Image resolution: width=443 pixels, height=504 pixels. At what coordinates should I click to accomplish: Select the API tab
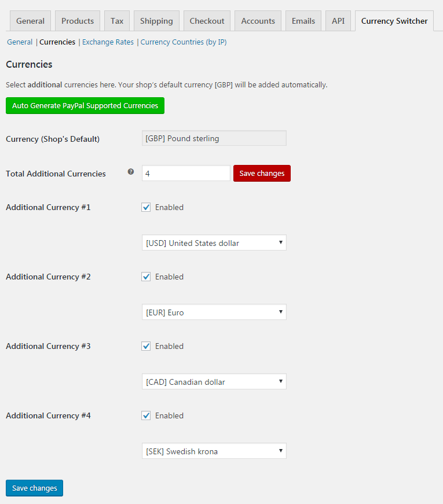click(x=338, y=21)
